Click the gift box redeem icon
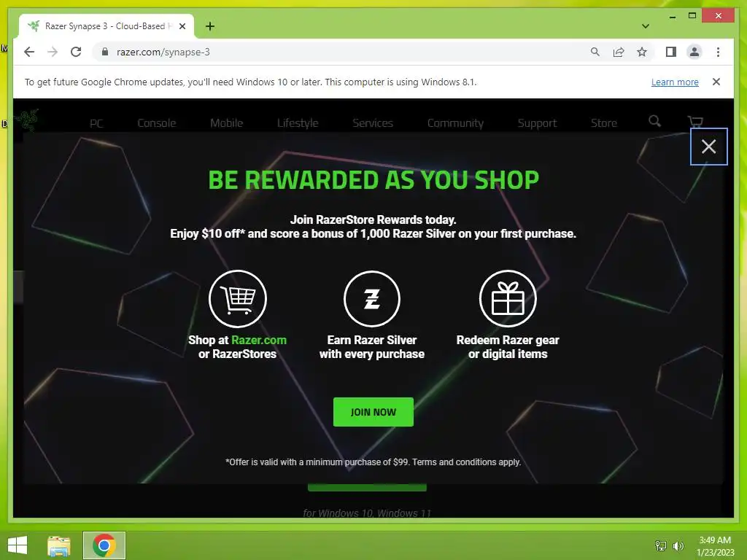Viewport: 747px width, 560px height. [508, 299]
